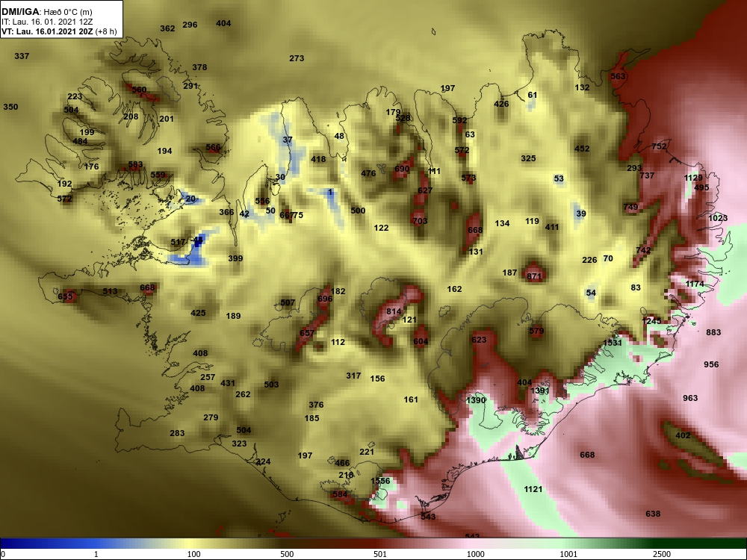
Task: Click the map value '122'
Action: 381,228
